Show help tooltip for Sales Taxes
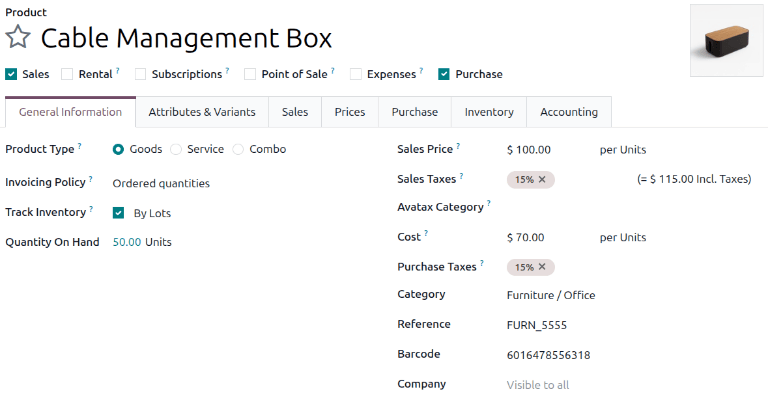 (x=461, y=176)
